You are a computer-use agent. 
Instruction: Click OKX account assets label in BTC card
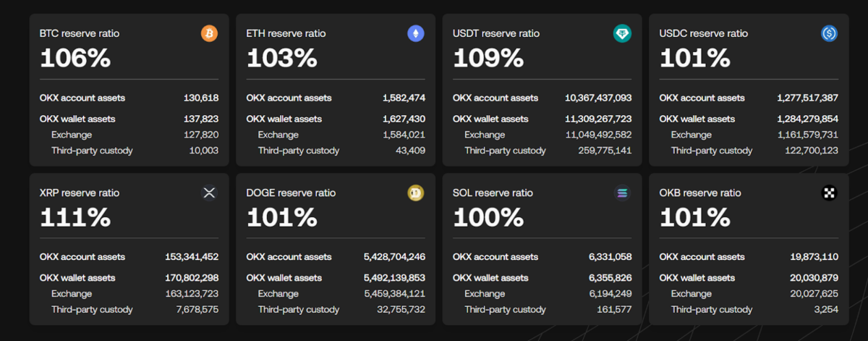pos(82,98)
